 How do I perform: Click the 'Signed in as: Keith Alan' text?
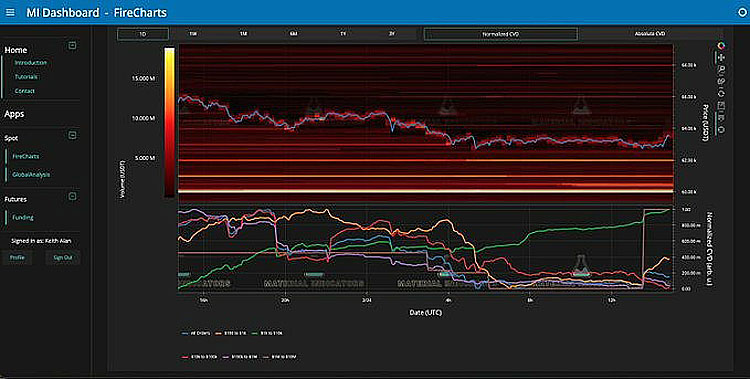point(41,241)
